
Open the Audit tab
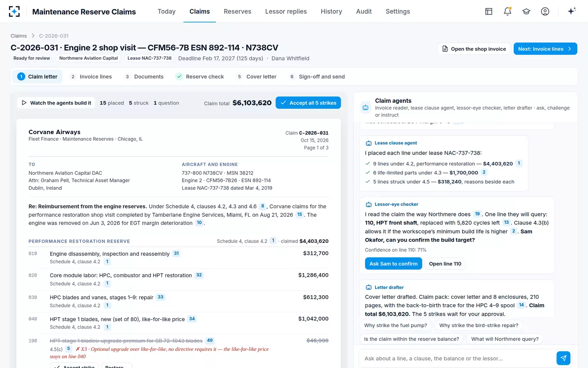pos(364,11)
